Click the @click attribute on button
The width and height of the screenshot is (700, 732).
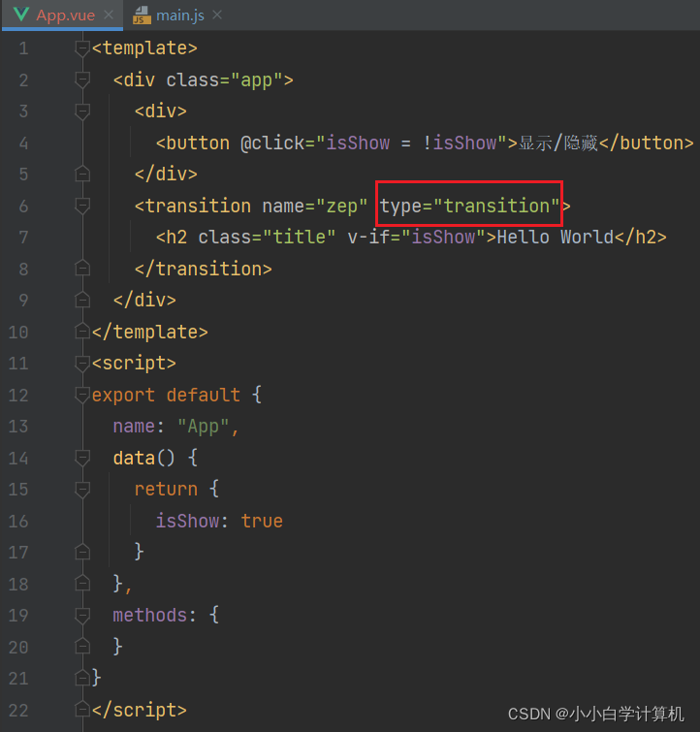[373, 143]
